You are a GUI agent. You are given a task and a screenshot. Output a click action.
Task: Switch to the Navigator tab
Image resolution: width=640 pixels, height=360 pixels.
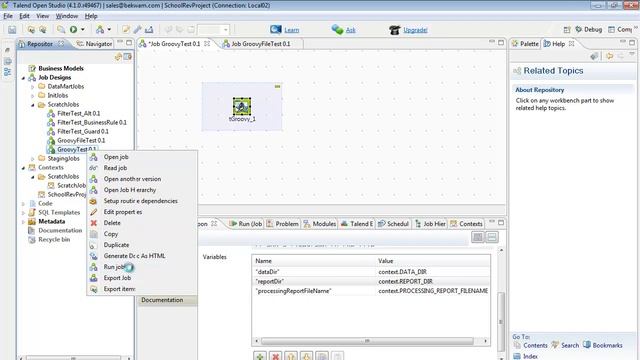(94, 44)
